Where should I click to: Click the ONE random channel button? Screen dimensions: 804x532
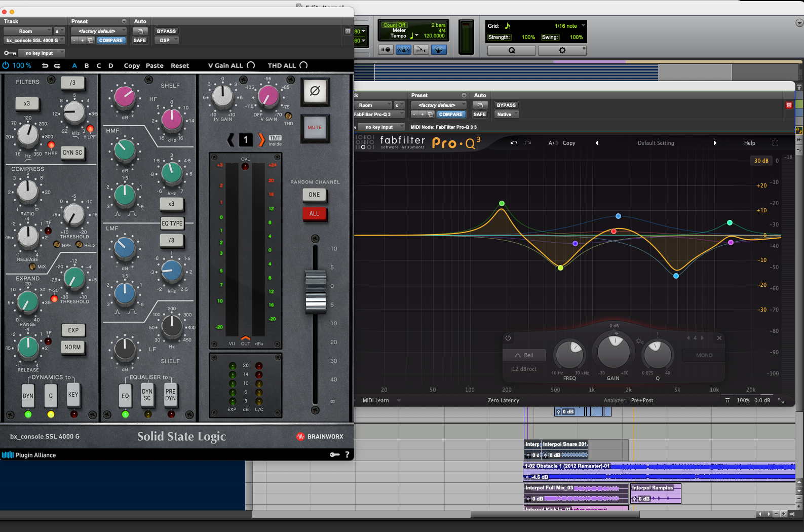click(x=315, y=195)
